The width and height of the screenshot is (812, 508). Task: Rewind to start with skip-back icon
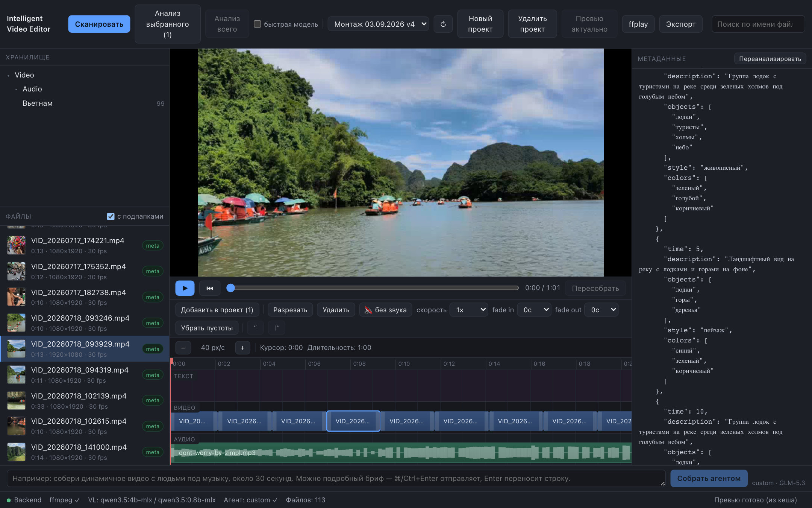(x=210, y=288)
